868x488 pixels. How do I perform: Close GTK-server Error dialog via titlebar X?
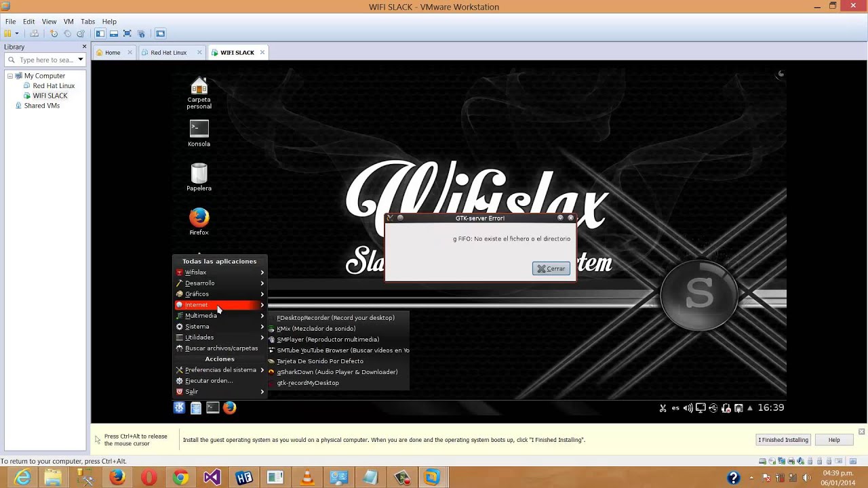click(570, 218)
